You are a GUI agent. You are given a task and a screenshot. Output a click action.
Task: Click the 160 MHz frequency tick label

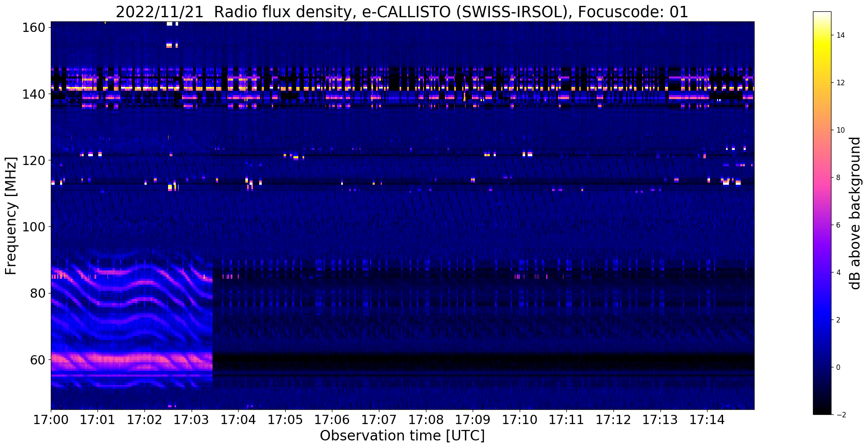(33, 28)
